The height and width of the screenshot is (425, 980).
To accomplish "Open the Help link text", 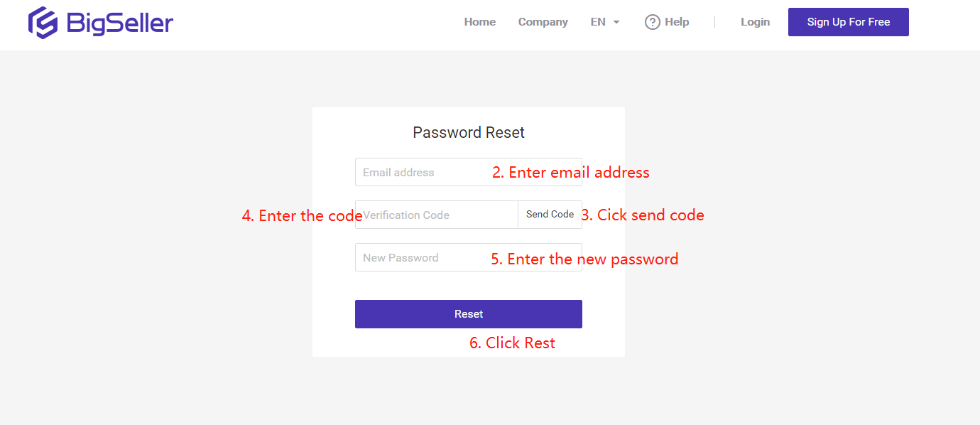I will coord(677,22).
